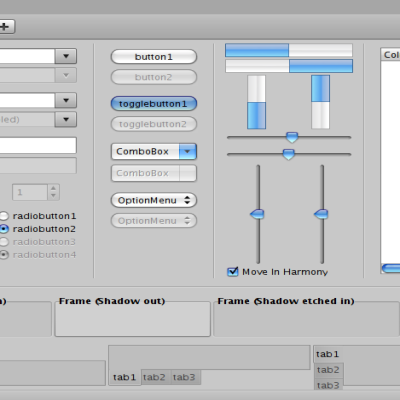The image size is (400, 400).
Task: Click the plus toolbar button
Action: [6, 26]
